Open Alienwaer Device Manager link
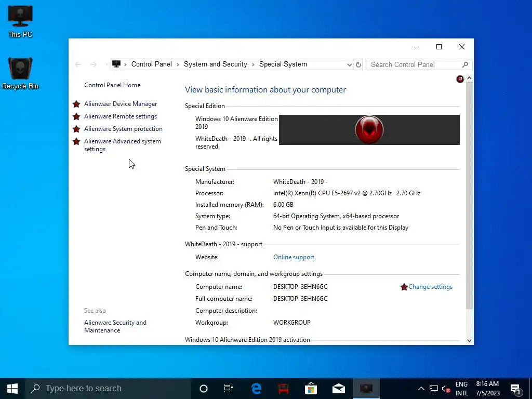Image resolution: width=532 pixels, height=399 pixels. click(x=121, y=104)
